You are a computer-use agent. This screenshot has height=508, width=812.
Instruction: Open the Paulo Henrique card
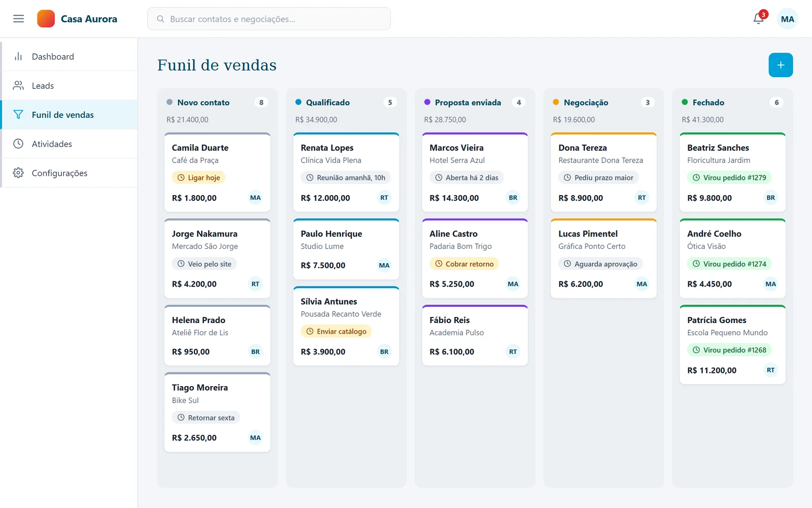pos(346,249)
